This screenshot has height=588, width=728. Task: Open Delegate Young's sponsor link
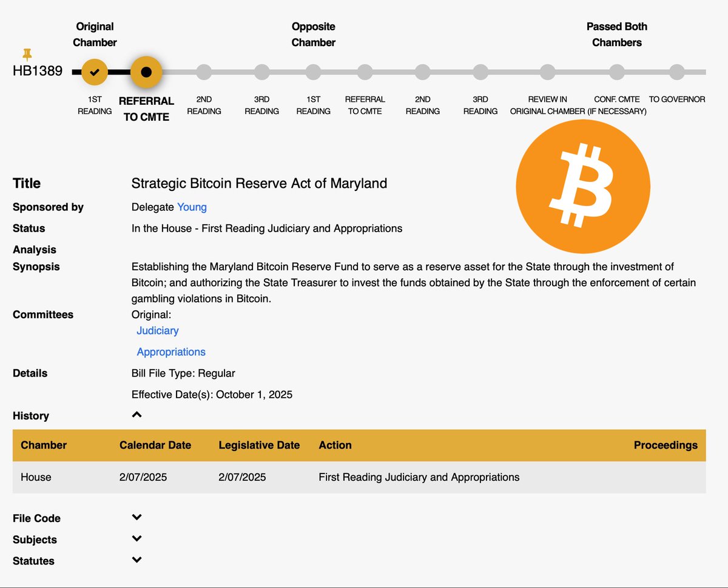click(x=192, y=207)
